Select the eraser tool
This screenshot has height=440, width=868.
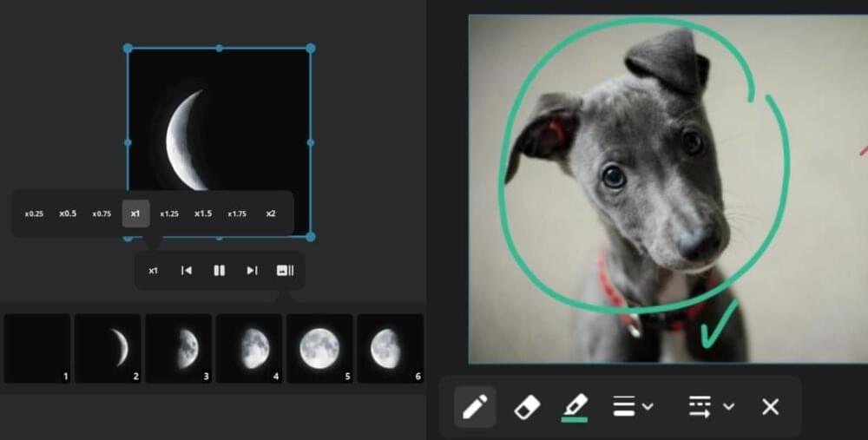coord(527,406)
